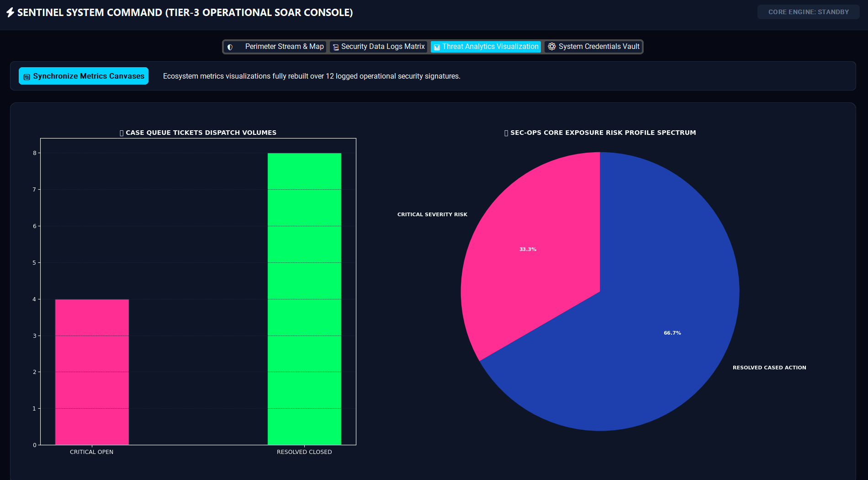Click the half-circle Perimeter Stream icon
The width and height of the screenshot is (868, 480).
pyautogui.click(x=230, y=47)
